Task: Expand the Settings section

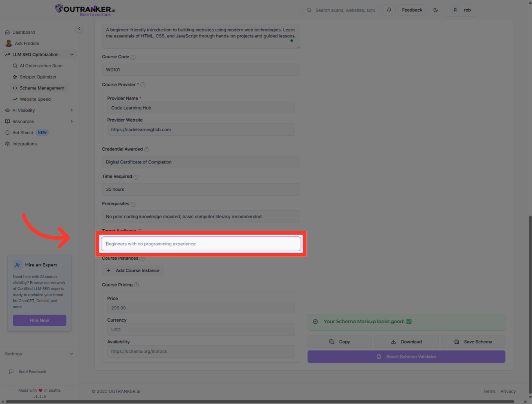Action: pyautogui.click(x=71, y=353)
